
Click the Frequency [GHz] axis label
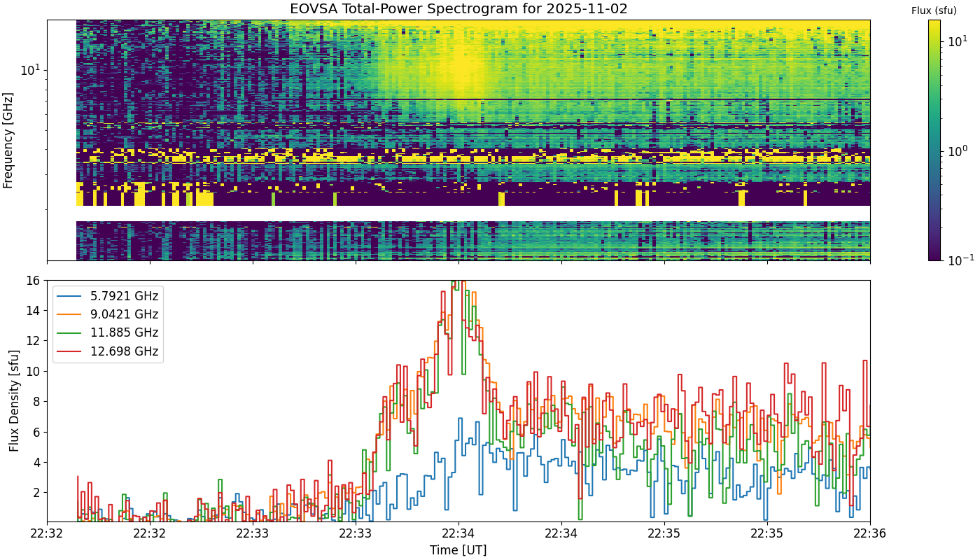click(x=8, y=140)
